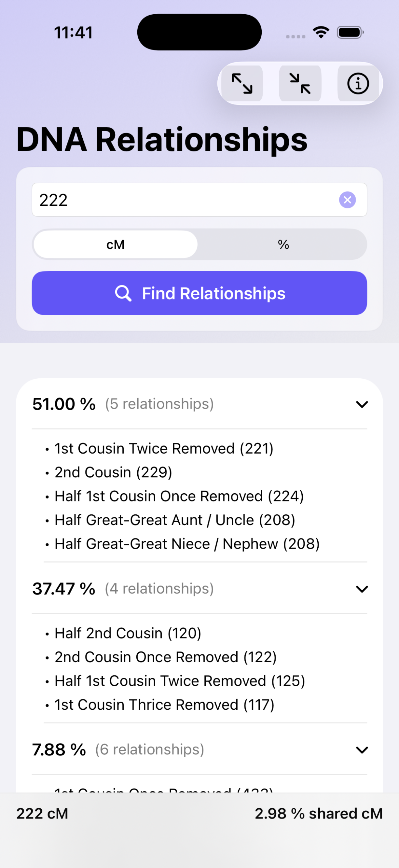Tap the collapse all arrows icon
This screenshot has height=868, width=399.
click(x=300, y=83)
